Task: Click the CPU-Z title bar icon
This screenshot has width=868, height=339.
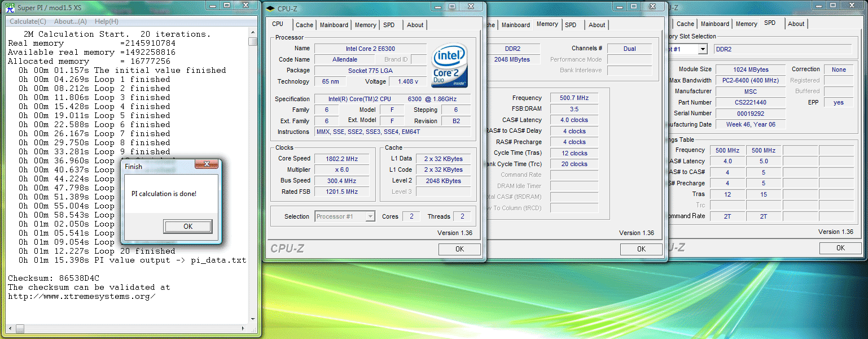Action: click(x=270, y=8)
